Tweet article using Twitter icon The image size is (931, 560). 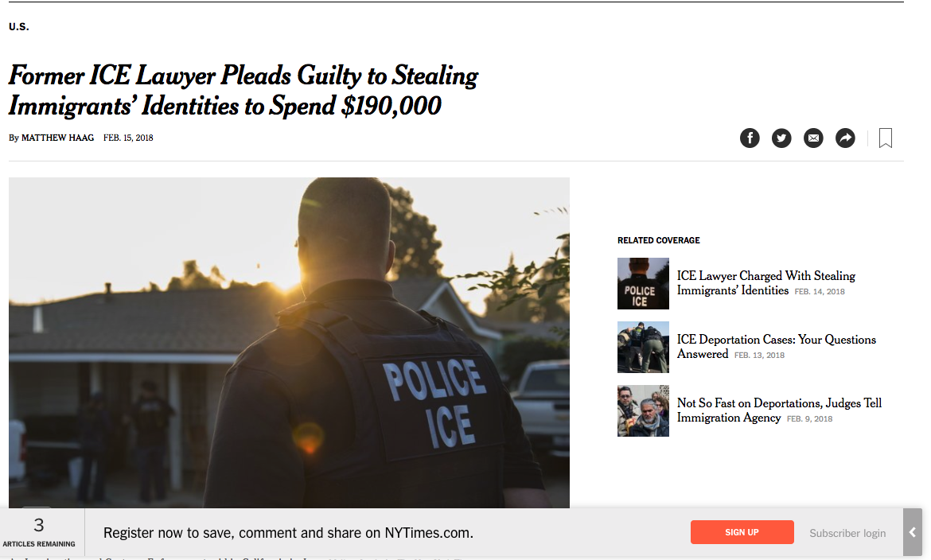[x=781, y=138]
